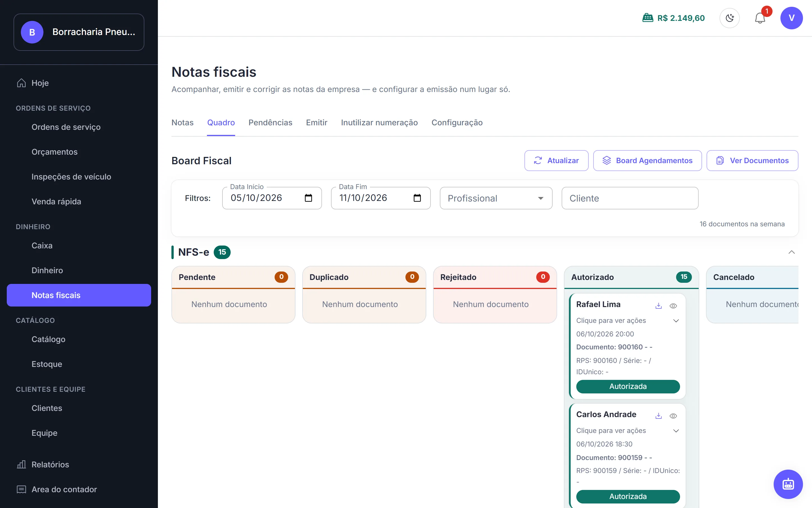Switch to Notas tab
The width and height of the screenshot is (812, 508).
click(x=182, y=123)
